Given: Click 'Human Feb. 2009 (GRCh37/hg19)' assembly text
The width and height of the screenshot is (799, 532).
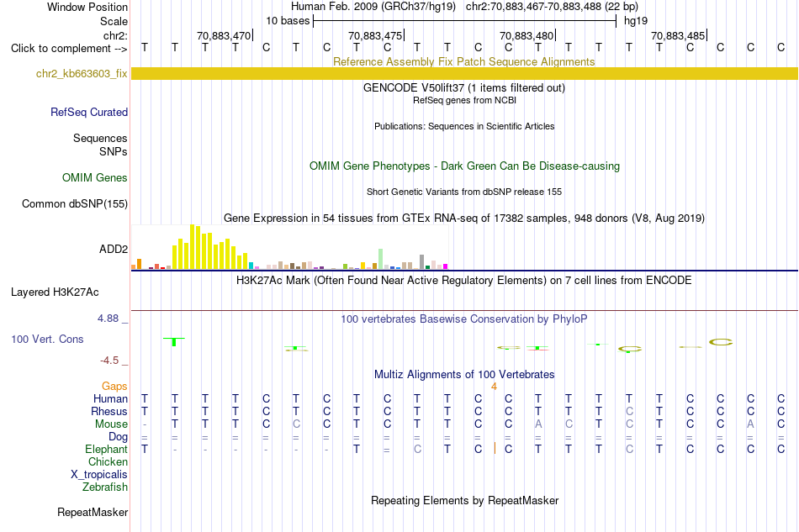Looking at the screenshot, I should click(x=375, y=7).
